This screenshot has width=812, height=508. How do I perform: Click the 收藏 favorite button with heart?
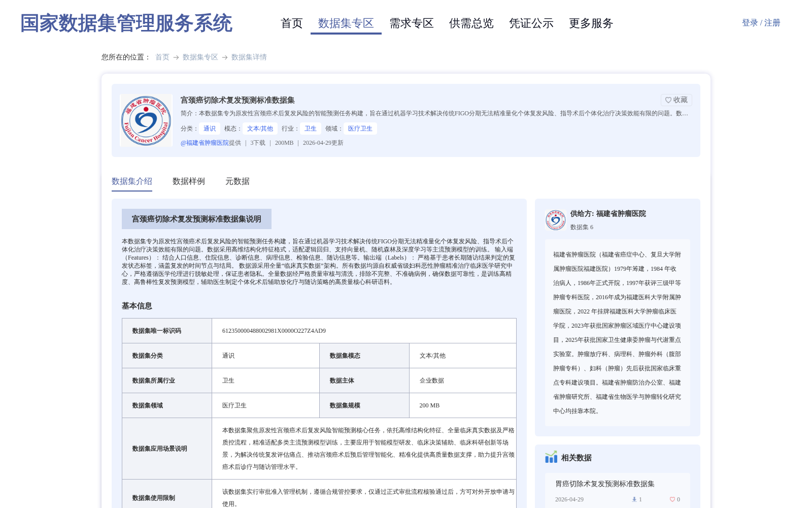click(x=676, y=100)
